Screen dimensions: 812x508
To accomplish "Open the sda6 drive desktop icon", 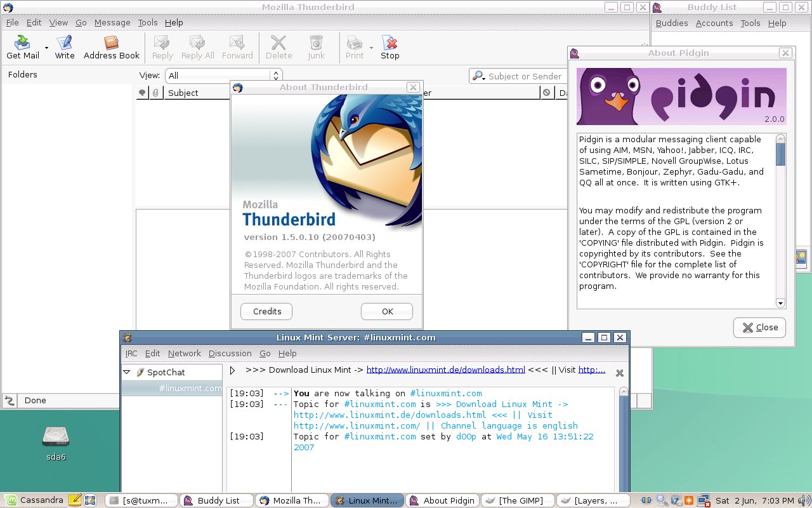I will 56,441.
